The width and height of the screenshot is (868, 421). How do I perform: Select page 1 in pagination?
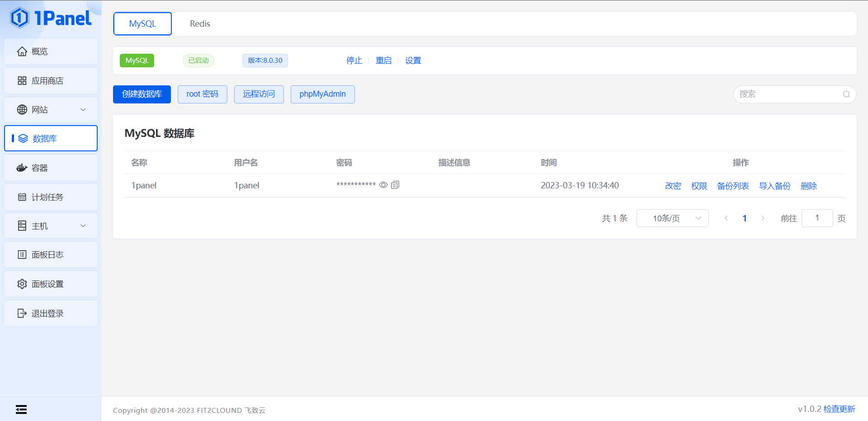point(745,218)
